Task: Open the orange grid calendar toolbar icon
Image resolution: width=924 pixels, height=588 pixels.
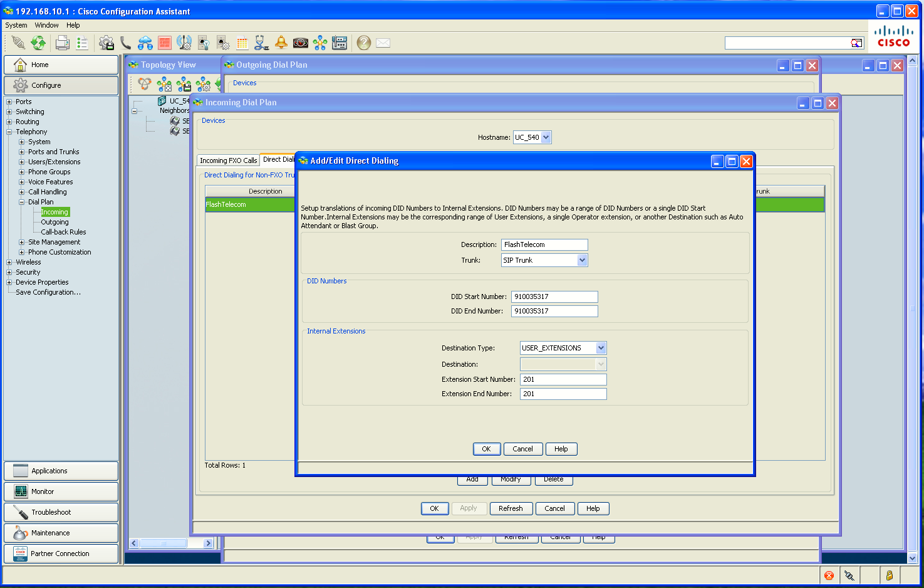Action: (242, 43)
